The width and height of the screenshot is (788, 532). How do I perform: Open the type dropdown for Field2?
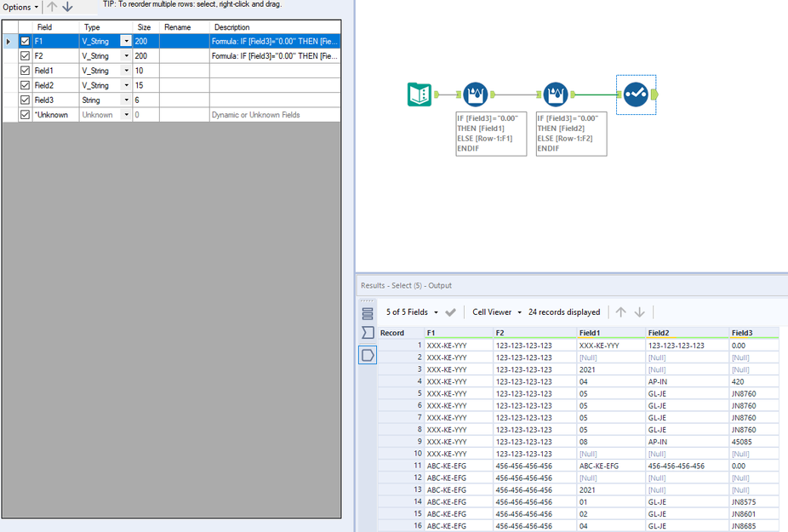126,85
